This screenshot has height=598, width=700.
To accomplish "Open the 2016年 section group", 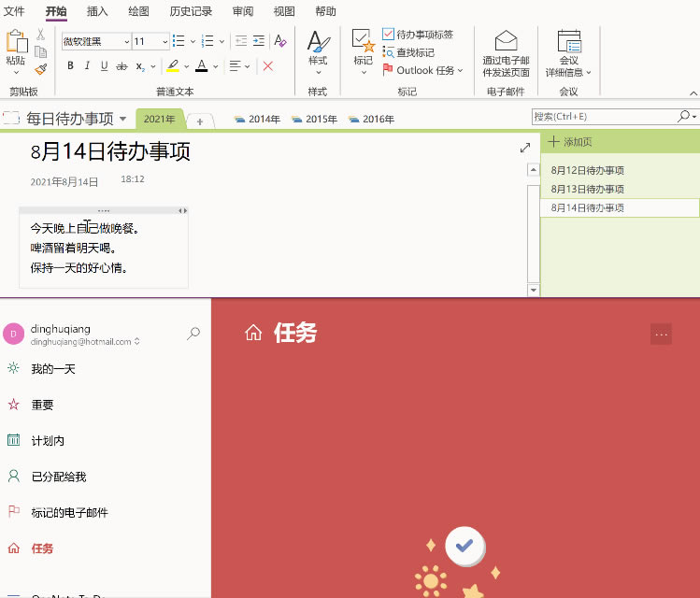I will coord(371,120).
